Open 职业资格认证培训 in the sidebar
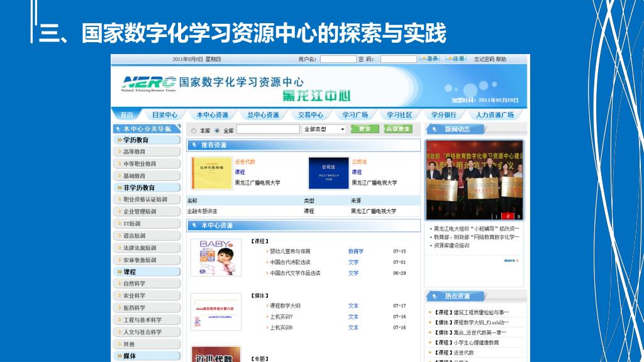This screenshot has width=644, height=362. [x=147, y=199]
